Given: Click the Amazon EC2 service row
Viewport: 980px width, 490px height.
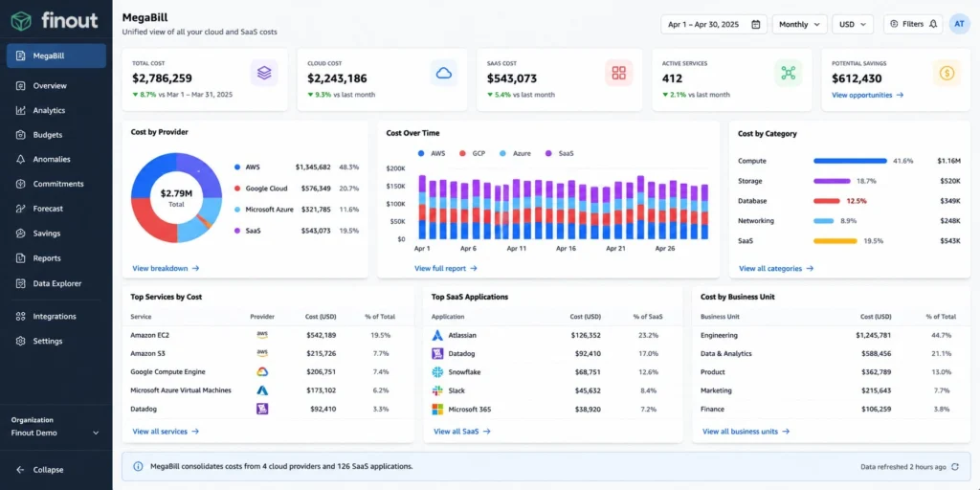Looking at the screenshot, I should [x=268, y=335].
